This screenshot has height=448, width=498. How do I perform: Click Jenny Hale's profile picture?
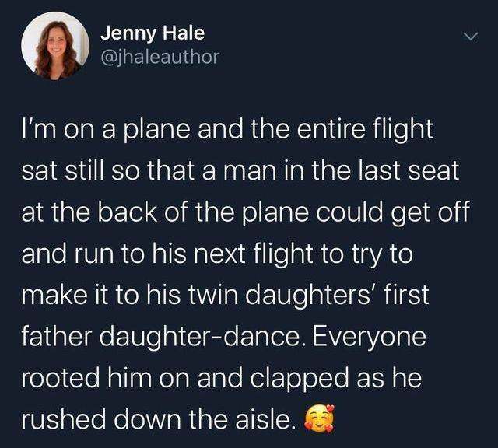54,46
